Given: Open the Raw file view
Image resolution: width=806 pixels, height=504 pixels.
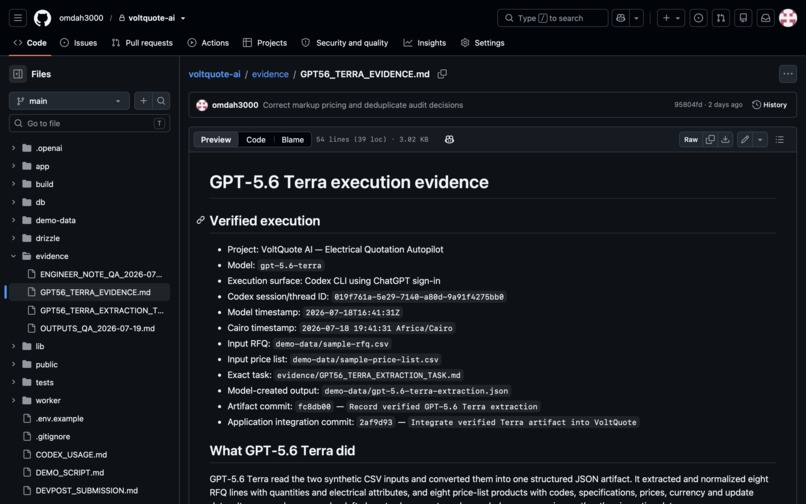Looking at the screenshot, I should (691, 140).
